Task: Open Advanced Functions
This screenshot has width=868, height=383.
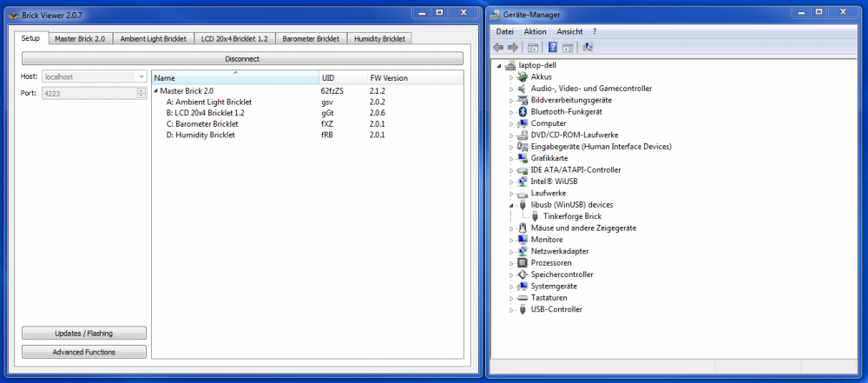Action: pos(83,352)
